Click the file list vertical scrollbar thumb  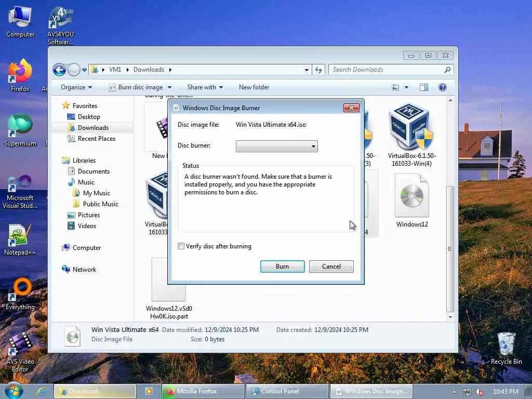[450, 249]
